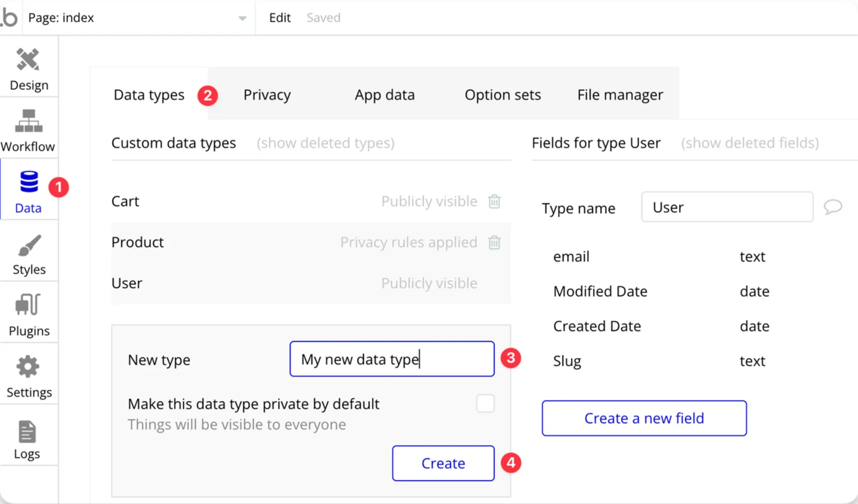Open the Design tab icon
This screenshot has width=858, height=504.
[28, 60]
